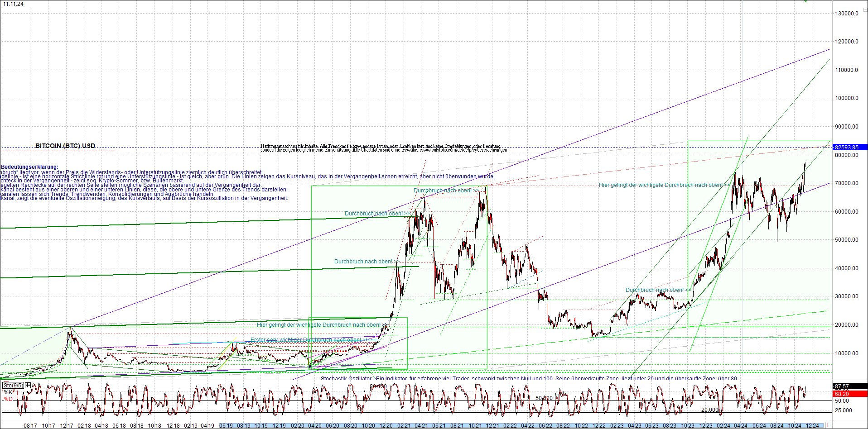Screen dimensions: 868x429
Task: Click the 04 21 time axis label
Action: [x=421, y=426]
